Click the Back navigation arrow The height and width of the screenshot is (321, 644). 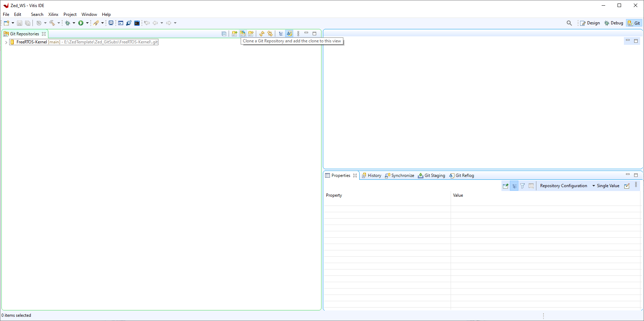[155, 23]
